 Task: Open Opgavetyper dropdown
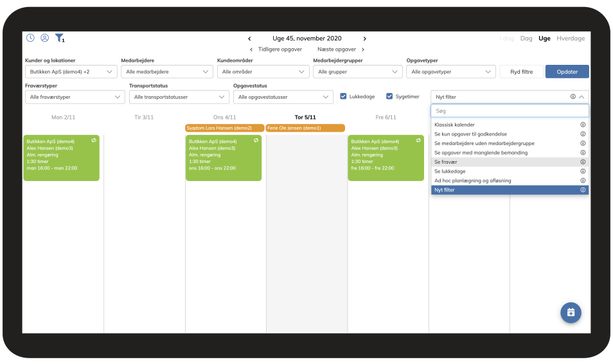451,72
